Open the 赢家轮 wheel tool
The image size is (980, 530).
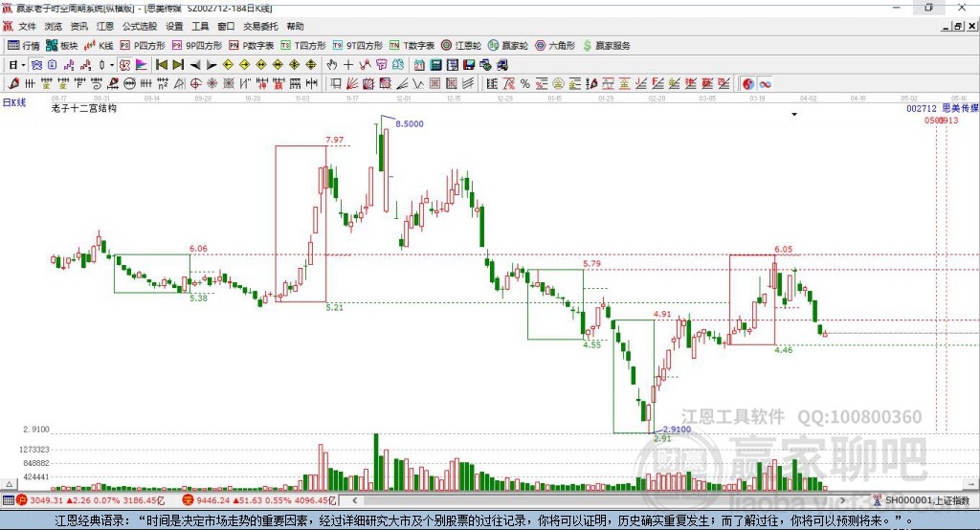(508, 46)
